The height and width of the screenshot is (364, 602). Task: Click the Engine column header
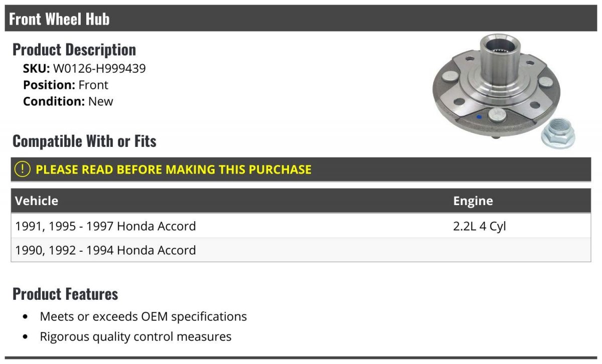473,201
